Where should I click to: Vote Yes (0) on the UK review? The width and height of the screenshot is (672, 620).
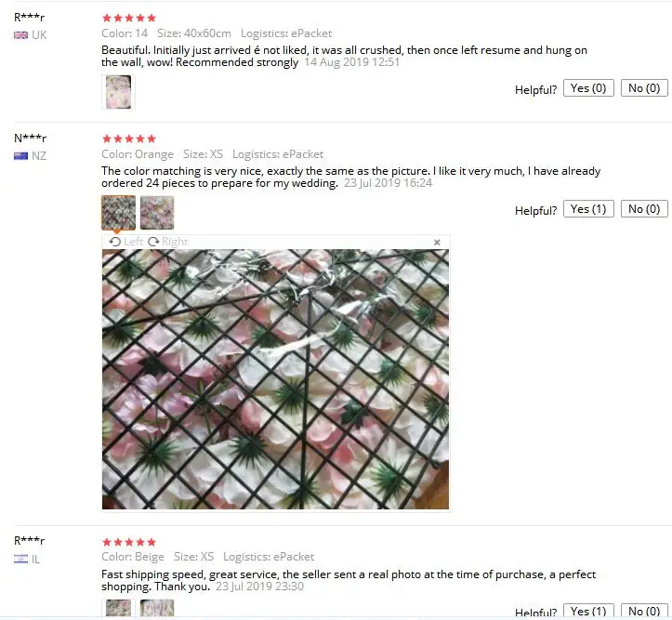(588, 88)
